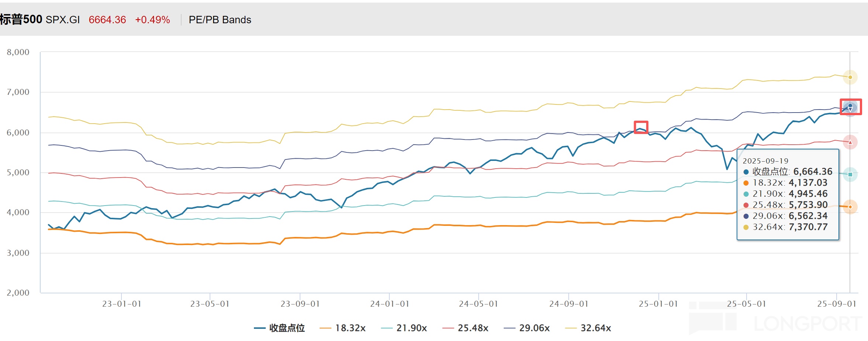This screenshot has width=868, height=341.
Task: Select the PE/PB Bands tab
Action: tap(220, 20)
